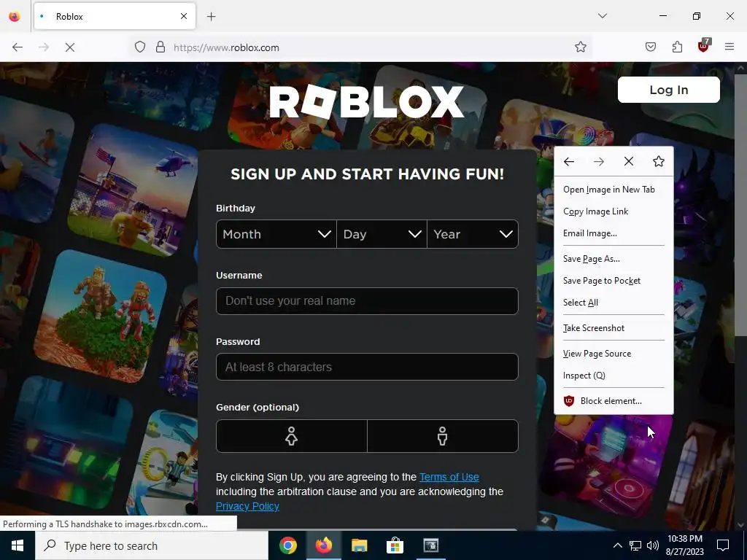
Task: Click the address bar URL field
Action: pos(362,47)
